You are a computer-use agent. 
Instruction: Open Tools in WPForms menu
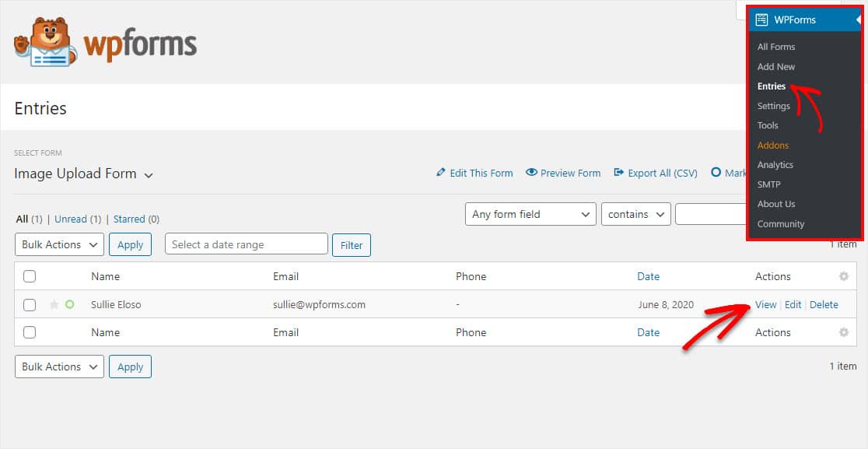point(767,126)
